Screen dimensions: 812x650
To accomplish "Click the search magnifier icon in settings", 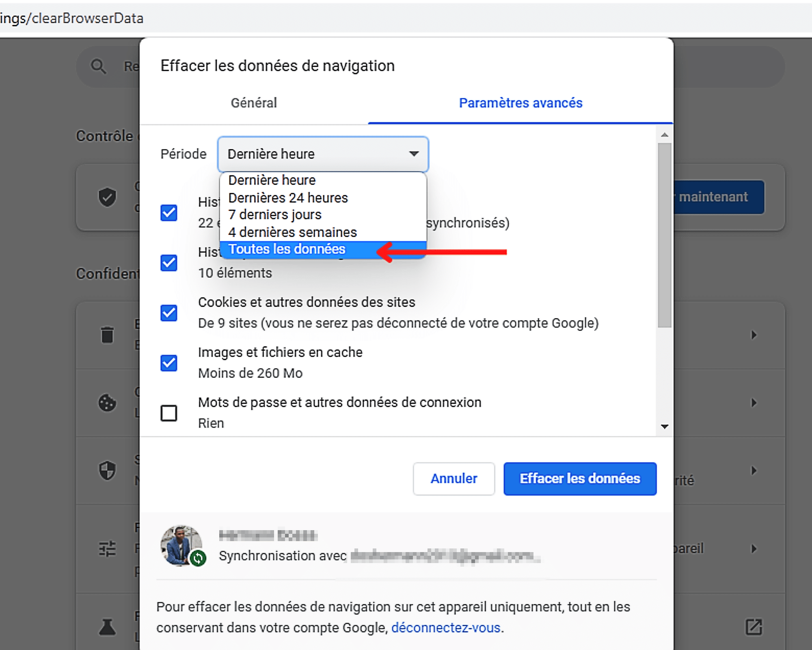I will click(98, 66).
